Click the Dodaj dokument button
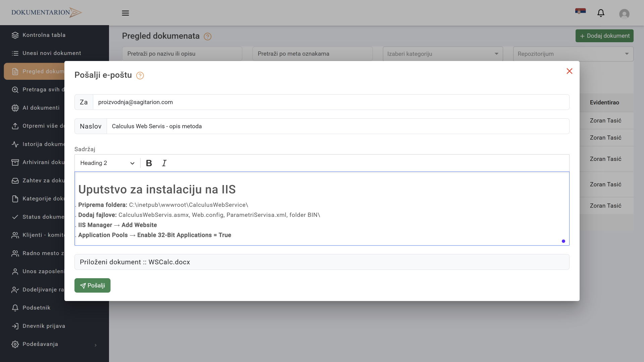The height and width of the screenshot is (362, 644). pyautogui.click(x=604, y=36)
